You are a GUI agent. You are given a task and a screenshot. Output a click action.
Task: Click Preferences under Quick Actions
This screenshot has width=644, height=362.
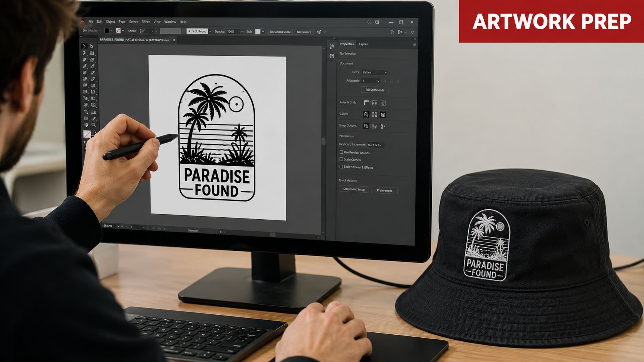384,190
